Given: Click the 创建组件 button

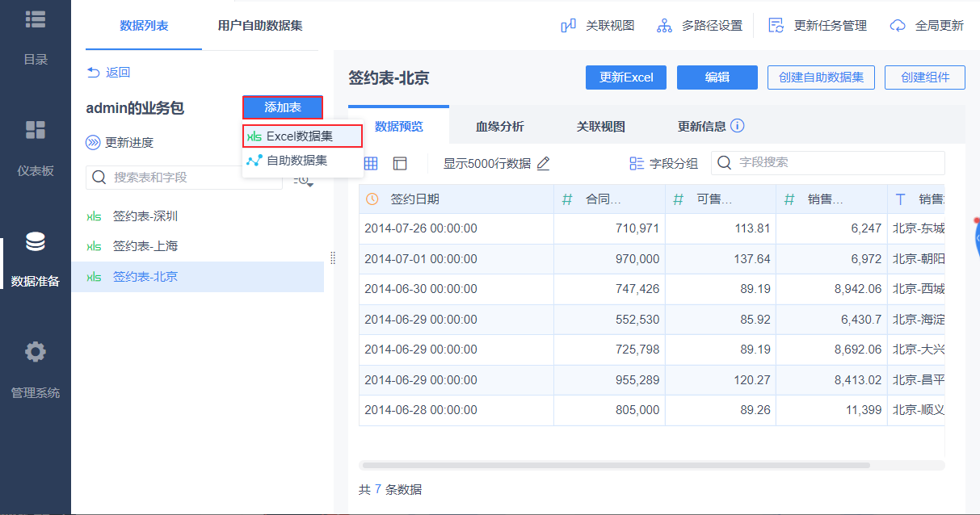Looking at the screenshot, I should coord(925,77).
